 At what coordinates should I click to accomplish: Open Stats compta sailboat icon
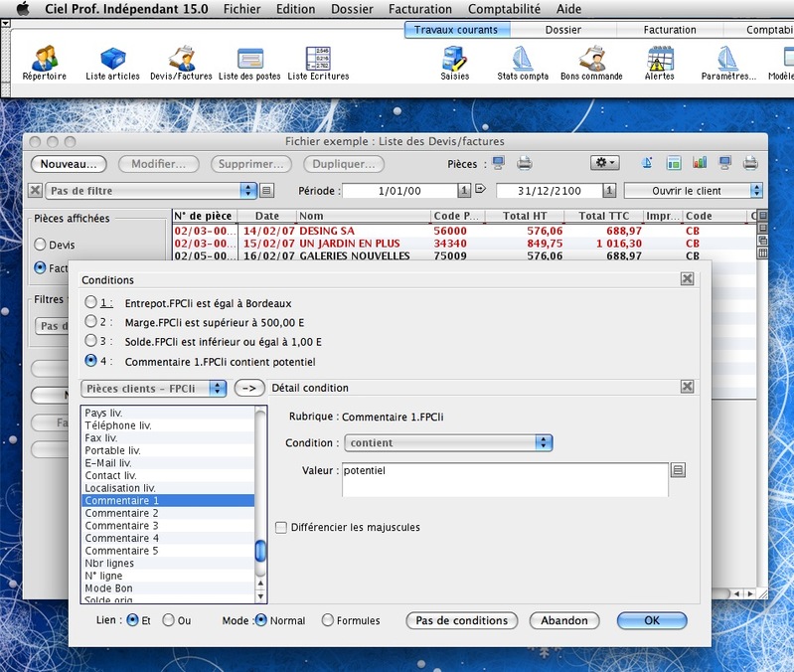click(523, 63)
